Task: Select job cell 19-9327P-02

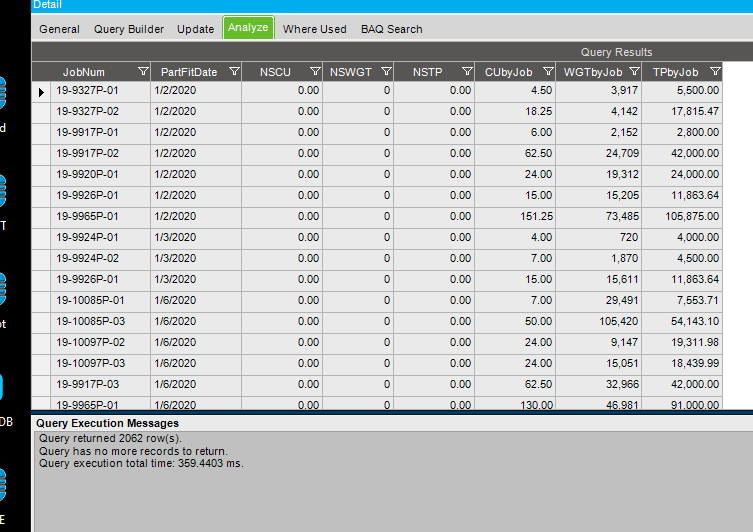Action: (x=100, y=111)
